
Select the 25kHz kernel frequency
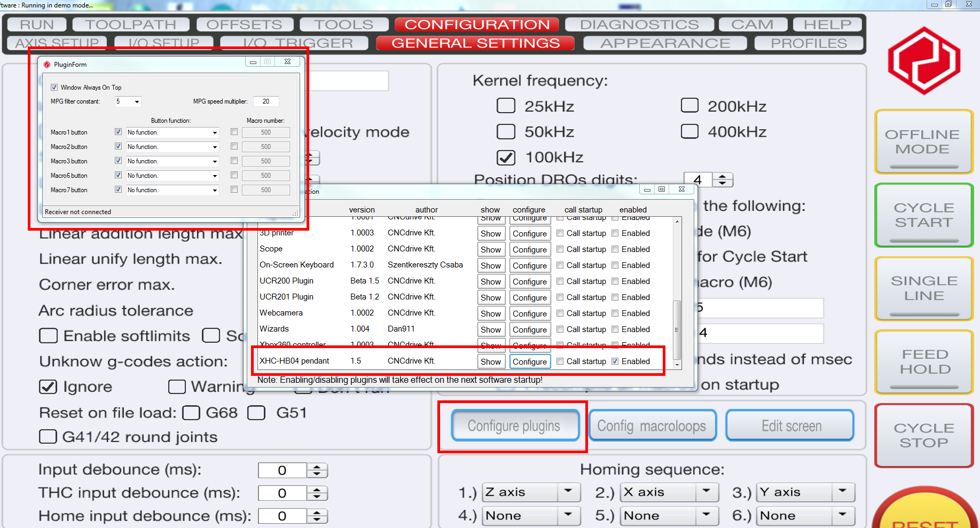pos(506,106)
